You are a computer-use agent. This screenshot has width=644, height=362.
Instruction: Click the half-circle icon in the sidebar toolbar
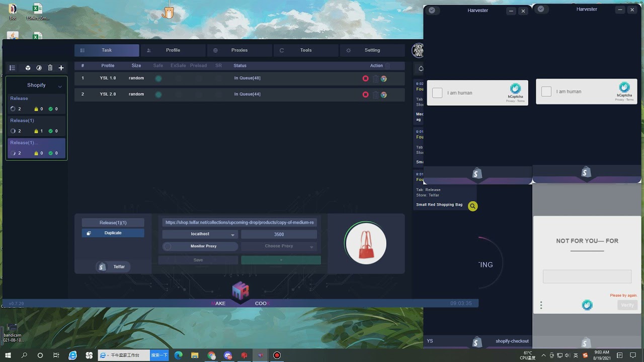pyautogui.click(x=39, y=68)
